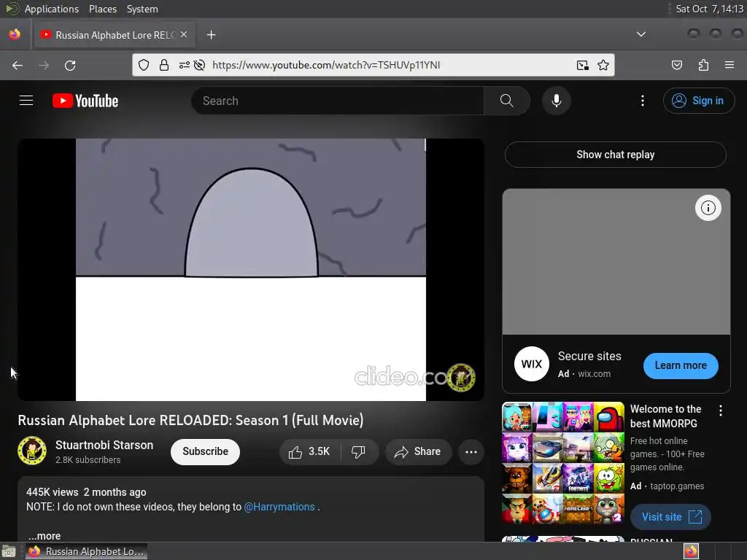The width and height of the screenshot is (747, 560).
Task: Subscribe to Stuartnobi Starson
Action: pyautogui.click(x=205, y=451)
